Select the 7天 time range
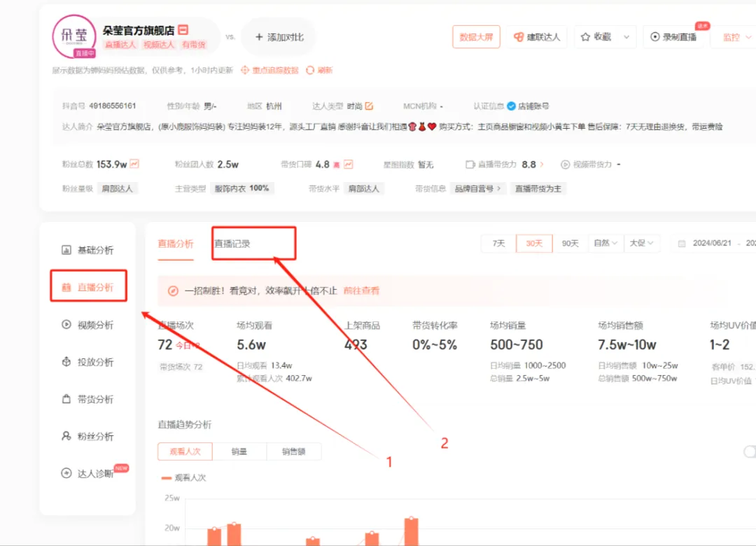The height and width of the screenshot is (546, 756). tap(498, 244)
